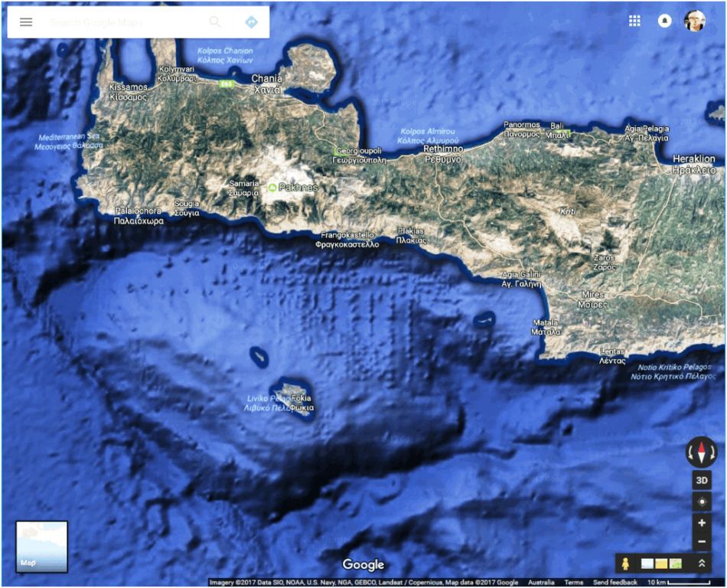Select the Street View pegman

[x=625, y=563]
